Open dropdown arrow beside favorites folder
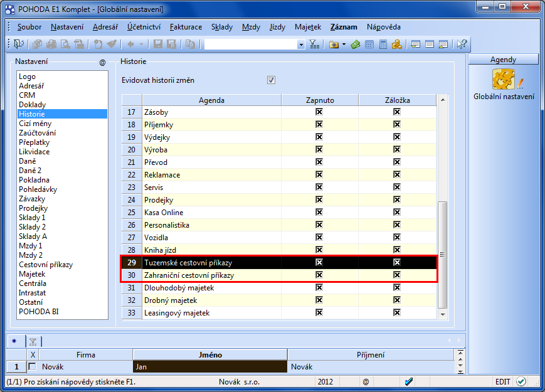Screen dimensions: 545x392 (x=344, y=44)
